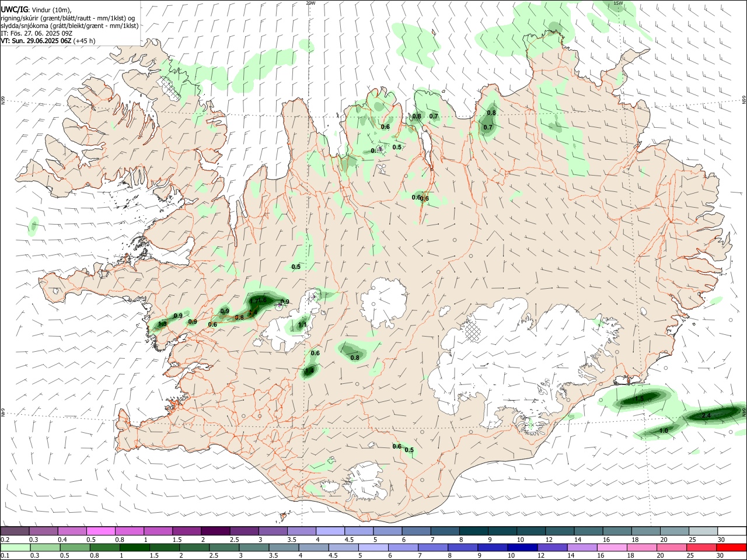Click the dull plum 0.2 swatch starting snow legend
Screen dimensions: 747x560
15,531
